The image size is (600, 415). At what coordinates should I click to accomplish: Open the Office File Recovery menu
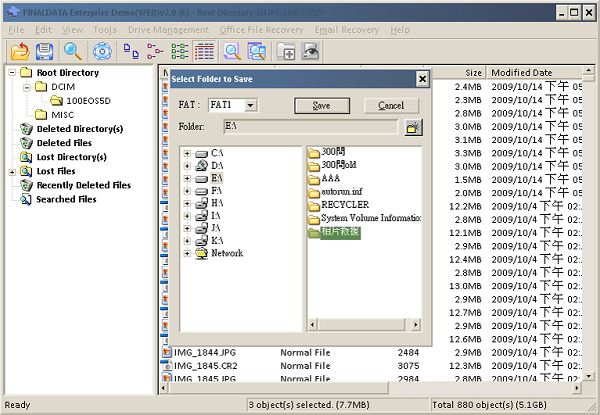pos(261,30)
